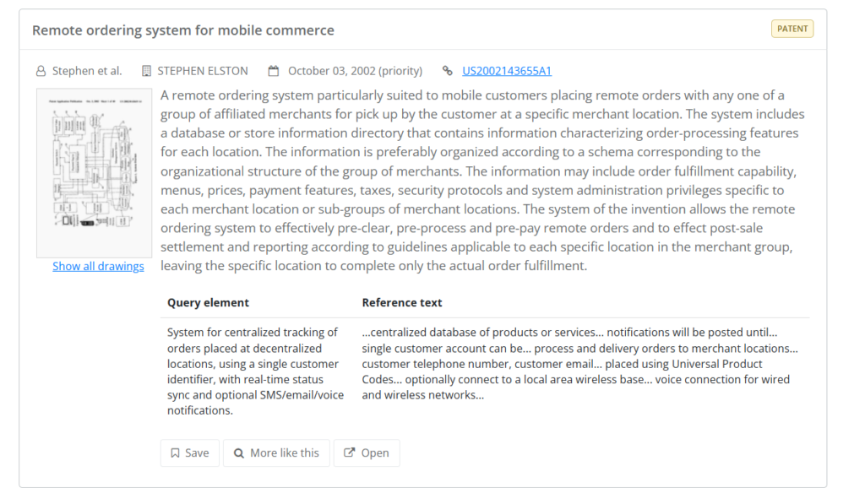Click the PATENT badge label
This screenshot has height=504, width=865.
(792, 30)
